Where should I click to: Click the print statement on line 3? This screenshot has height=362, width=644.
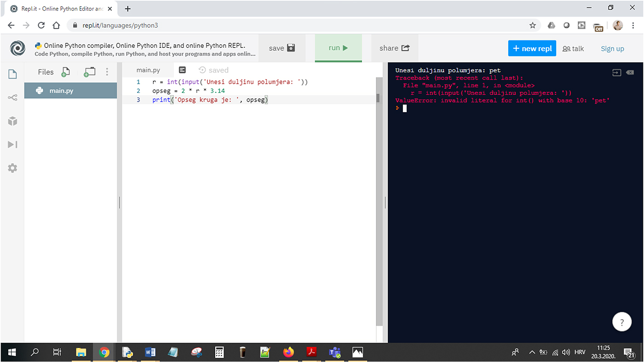click(x=210, y=100)
